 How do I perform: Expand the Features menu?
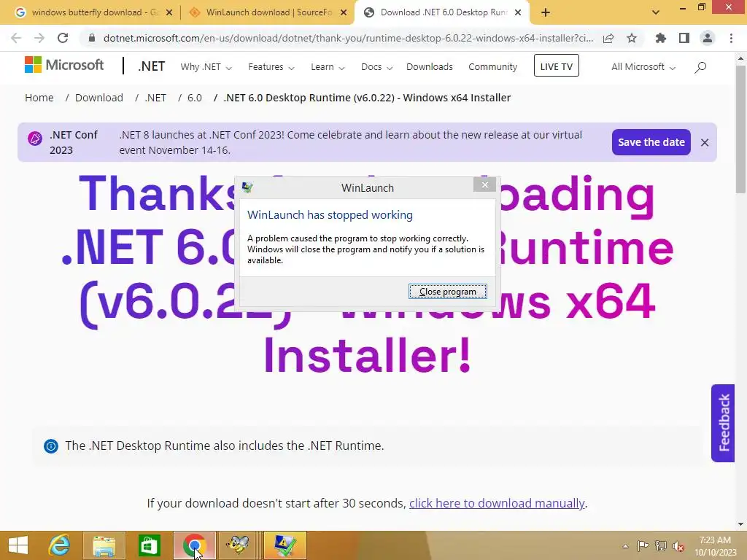click(x=271, y=67)
